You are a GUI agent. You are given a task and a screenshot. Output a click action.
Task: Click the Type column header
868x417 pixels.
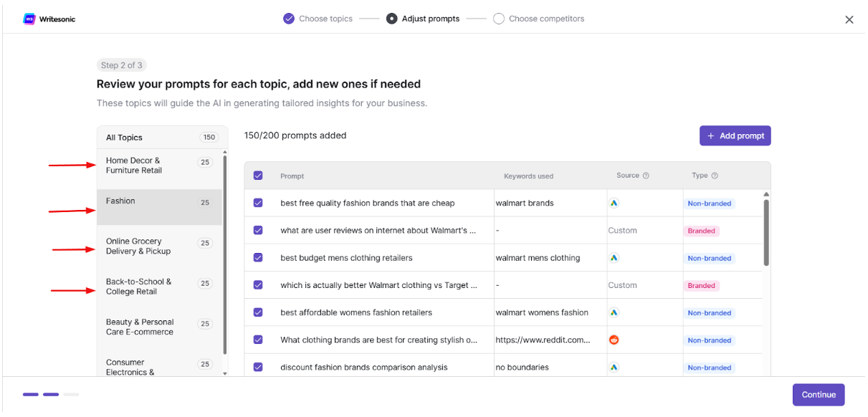[x=700, y=176]
